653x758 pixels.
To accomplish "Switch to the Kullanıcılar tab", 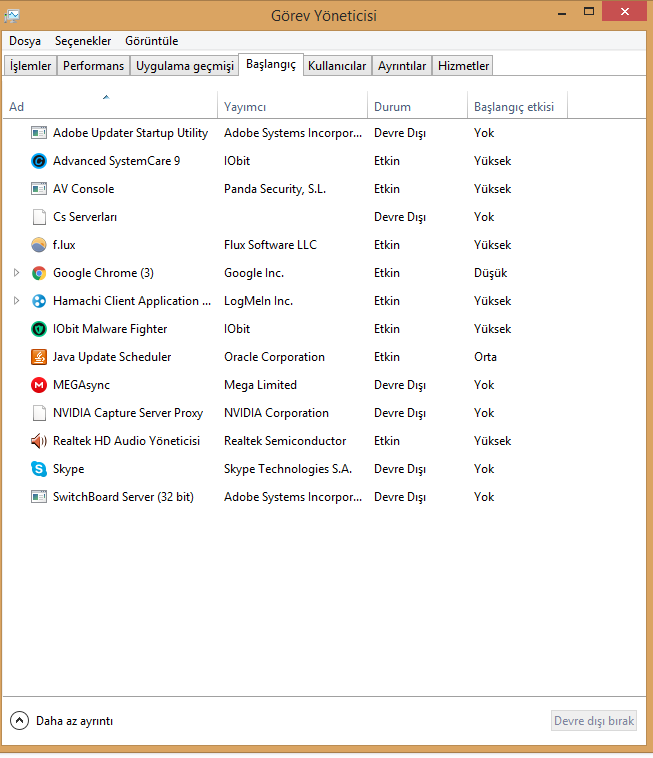I will (337, 66).
